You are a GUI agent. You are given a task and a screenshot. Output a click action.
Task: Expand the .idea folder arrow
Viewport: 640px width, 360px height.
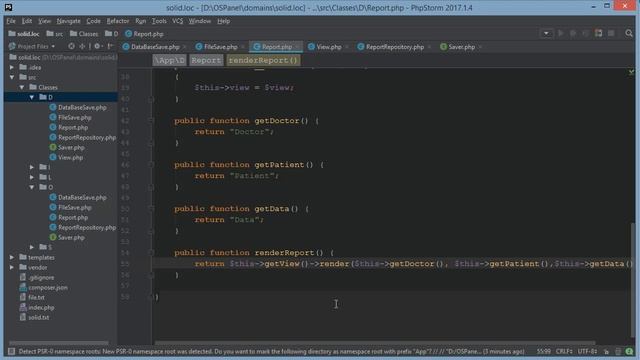[12, 67]
